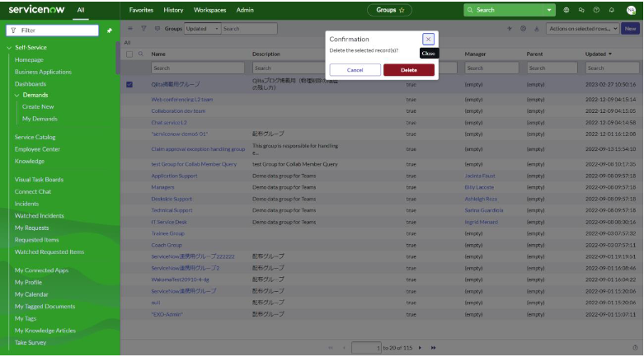644x357 pixels.
Task: Open the IT Service Desk group
Action: point(169,223)
